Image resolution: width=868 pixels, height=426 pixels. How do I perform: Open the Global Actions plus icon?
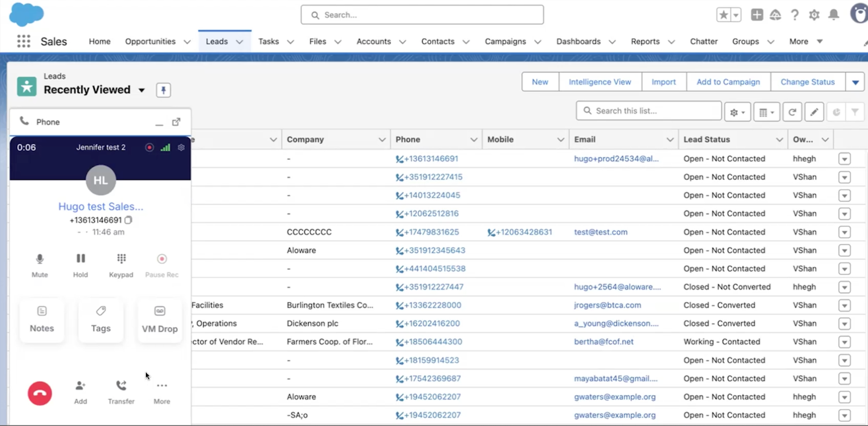[x=757, y=15]
